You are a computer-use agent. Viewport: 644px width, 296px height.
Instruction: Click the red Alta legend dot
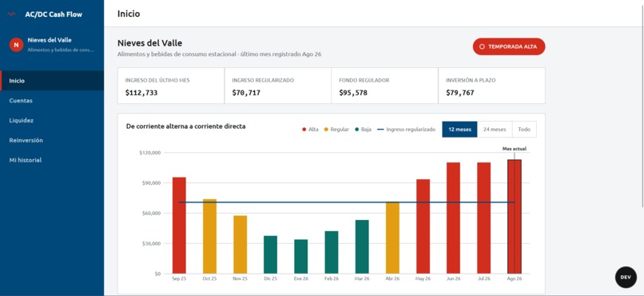pyautogui.click(x=304, y=130)
